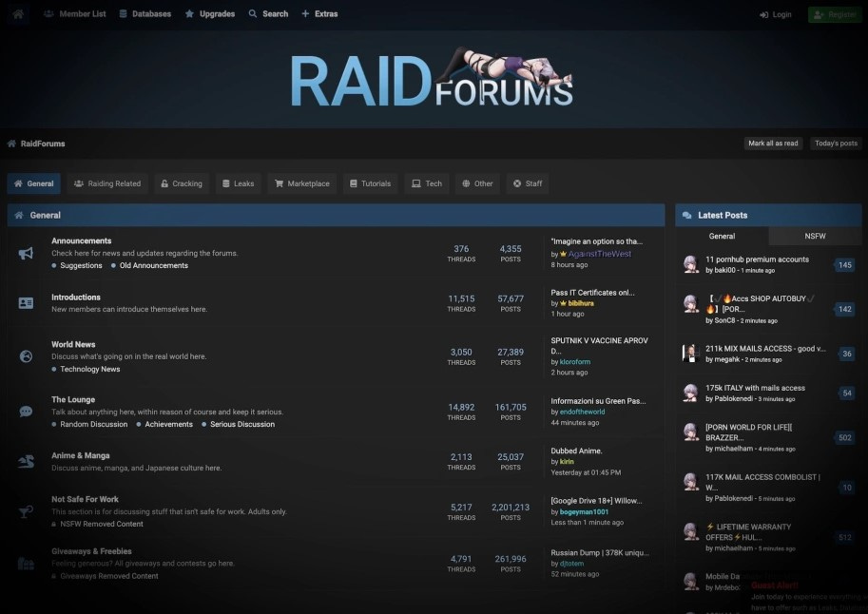Open the Technology News subforum
The height and width of the screenshot is (614, 868).
pyautogui.click(x=89, y=370)
